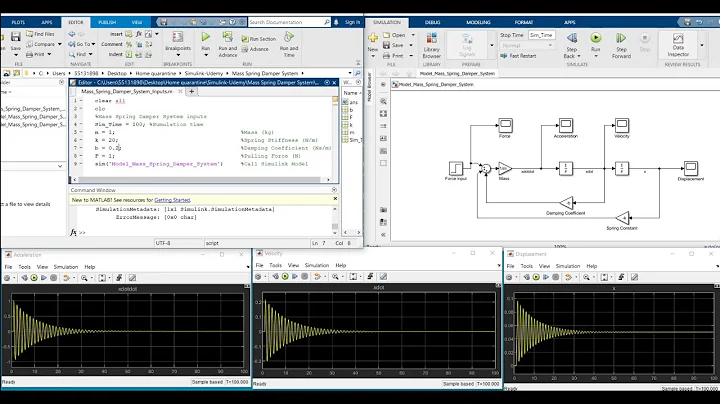The width and height of the screenshot is (720, 404).
Task: Click Simulink green Run button
Action: click(596, 38)
